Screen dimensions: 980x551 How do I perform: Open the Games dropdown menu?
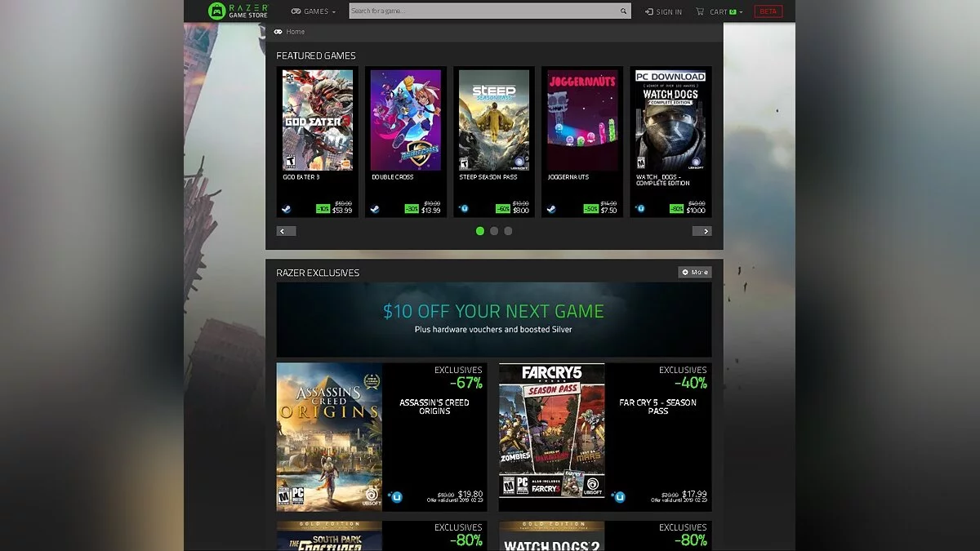(314, 11)
